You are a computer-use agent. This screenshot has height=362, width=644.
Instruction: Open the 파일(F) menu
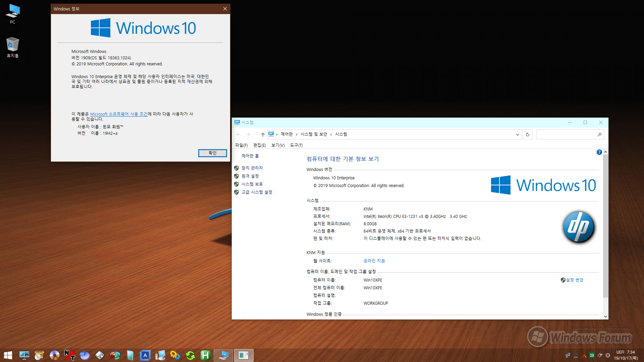[241, 145]
